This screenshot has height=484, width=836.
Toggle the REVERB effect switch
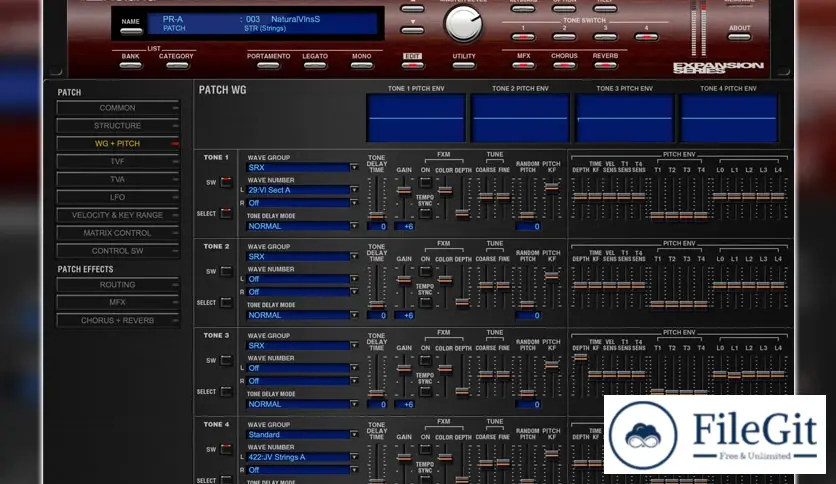(605, 66)
